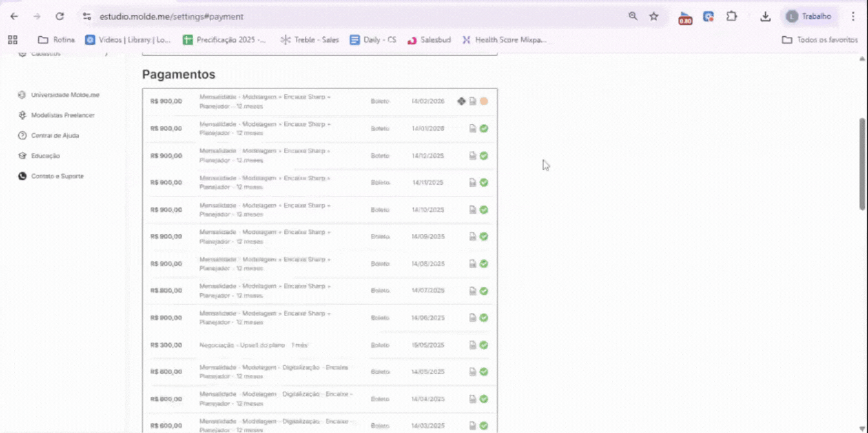Click the green paid checkmark for 14/12/2025
The width and height of the screenshot is (868, 433).
point(484,156)
